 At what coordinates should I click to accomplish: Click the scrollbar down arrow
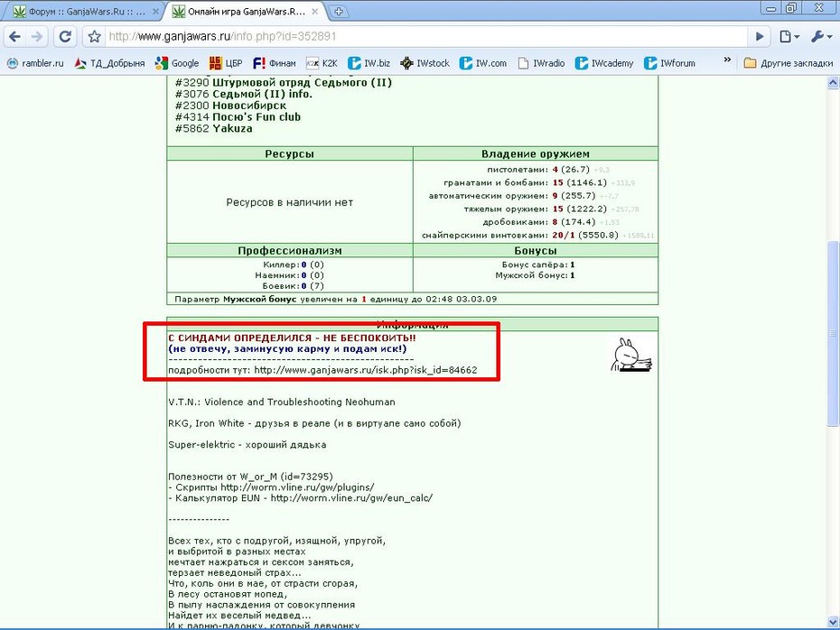(833, 621)
